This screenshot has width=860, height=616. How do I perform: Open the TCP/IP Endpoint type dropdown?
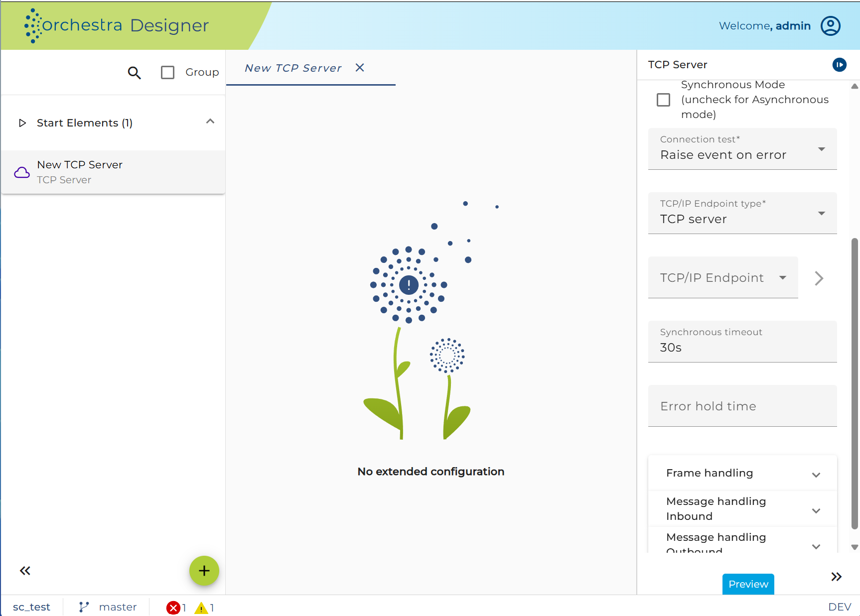(742, 213)
